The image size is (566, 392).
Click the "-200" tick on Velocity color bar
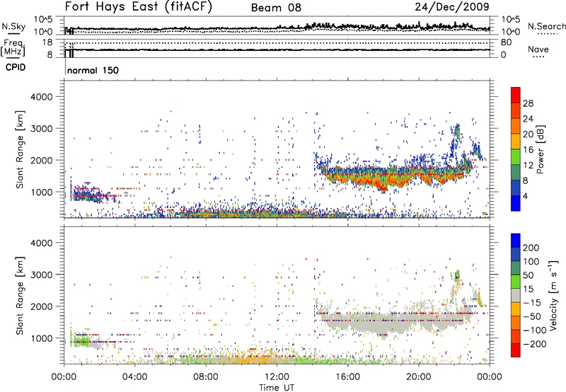[x=535, y=344]
